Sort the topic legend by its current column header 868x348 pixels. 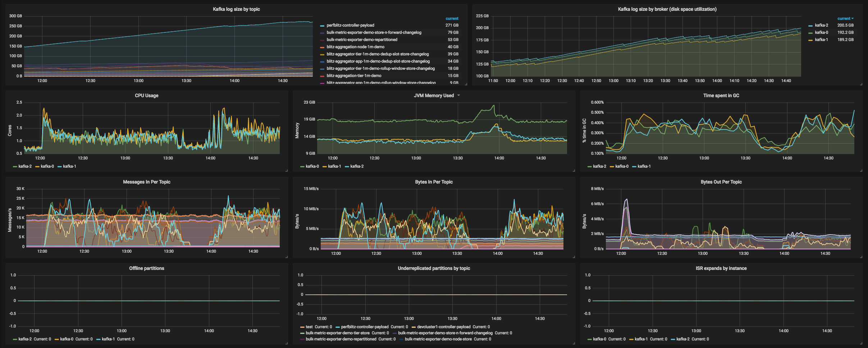pyautogui.click(x=452, y=18)
